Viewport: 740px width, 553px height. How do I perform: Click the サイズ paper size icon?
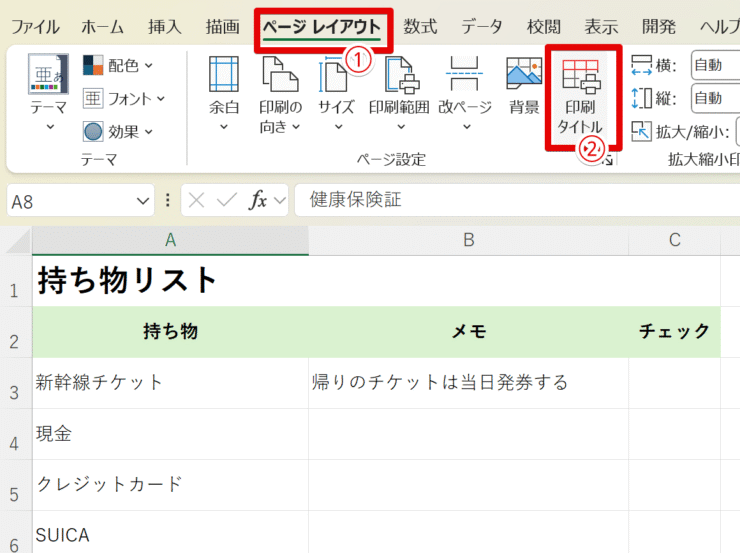(335, 74)
